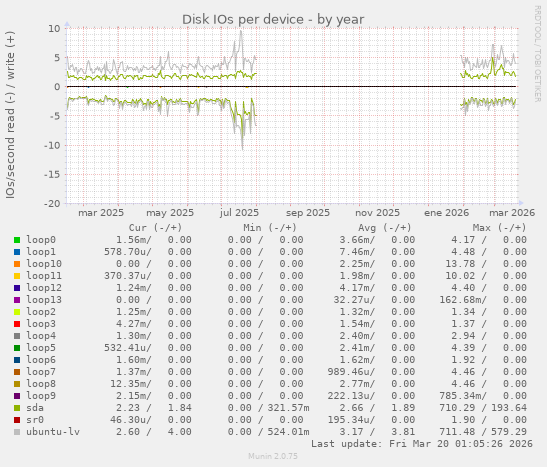547x467 pixels.
Task: Click the 'mar 2026' x-axis label
Action: [x=512, y=213]
